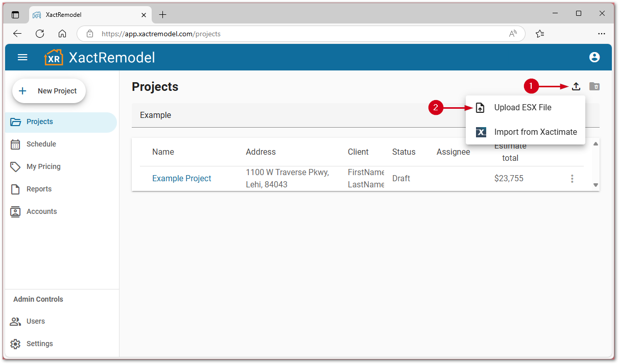Viewport: 619px width, 364px height.
Task: Click the Projects folder icon in sidebar
Action: click(16, 122)
